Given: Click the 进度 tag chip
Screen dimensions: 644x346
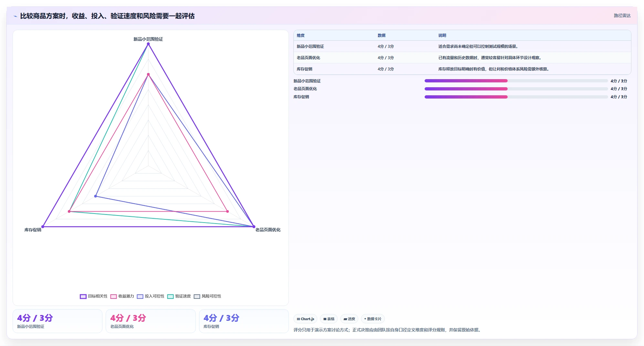Looking at the screenshot, I should pos(349,319).
